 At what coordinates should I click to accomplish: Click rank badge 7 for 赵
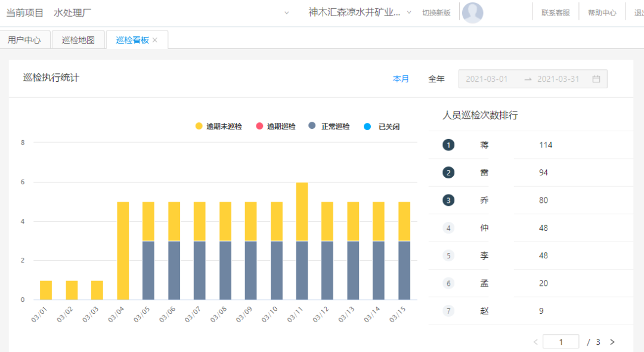pyautogui.click(x=448, y=311)
